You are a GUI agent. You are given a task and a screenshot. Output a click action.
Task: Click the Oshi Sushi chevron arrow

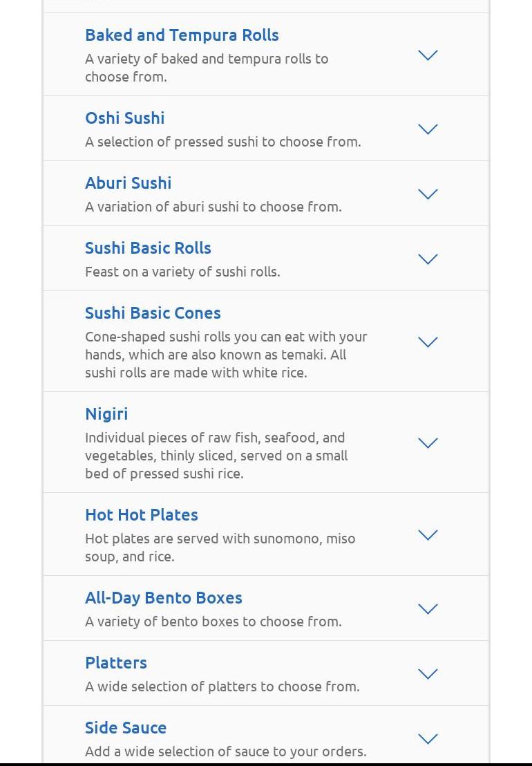pos(428,129)
